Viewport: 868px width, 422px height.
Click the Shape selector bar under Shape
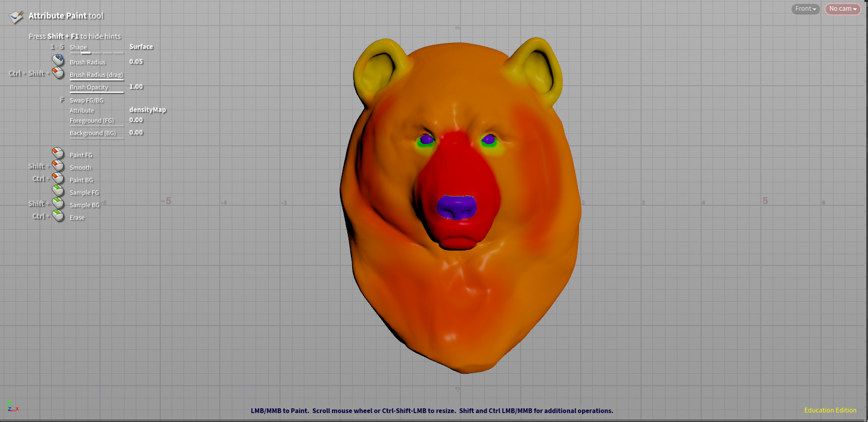click(x=97, y=53)
